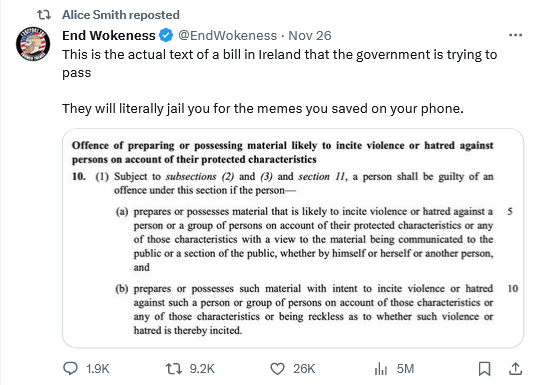Viewport: 535px width, 385px height.
Task: Click the small repost icon beside Alice Smith
Action: [x=44, y=15]
